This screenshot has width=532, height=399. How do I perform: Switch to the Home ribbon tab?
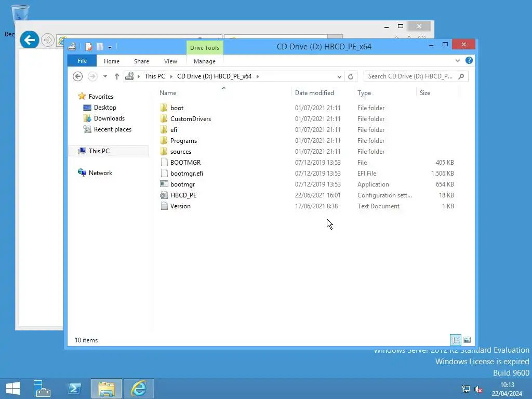112,61
